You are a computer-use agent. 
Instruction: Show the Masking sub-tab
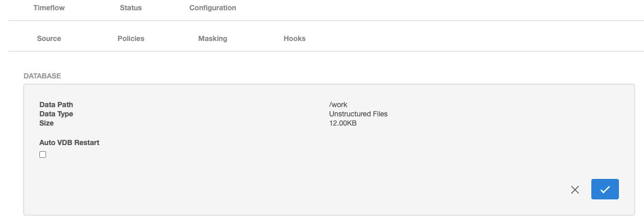pos(212,38)
